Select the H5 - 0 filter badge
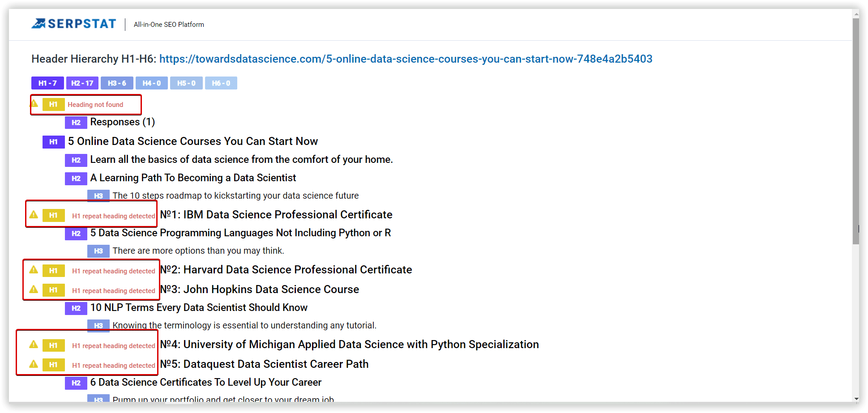Image resolution: width=868 pixels, height=413 pixels. pos(186,83)
